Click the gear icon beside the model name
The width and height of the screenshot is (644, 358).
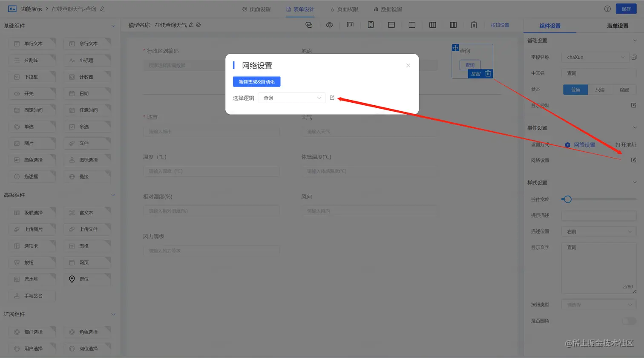click(x=198, y=25)
